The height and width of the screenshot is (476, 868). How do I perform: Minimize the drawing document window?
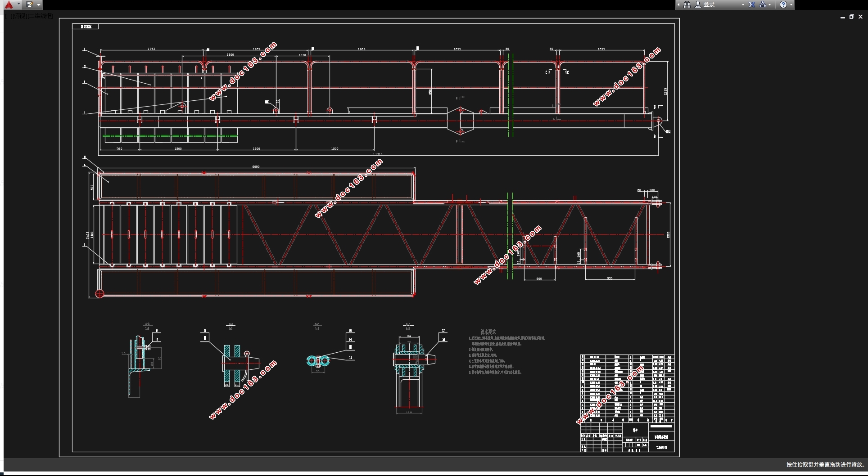point(842,17)
